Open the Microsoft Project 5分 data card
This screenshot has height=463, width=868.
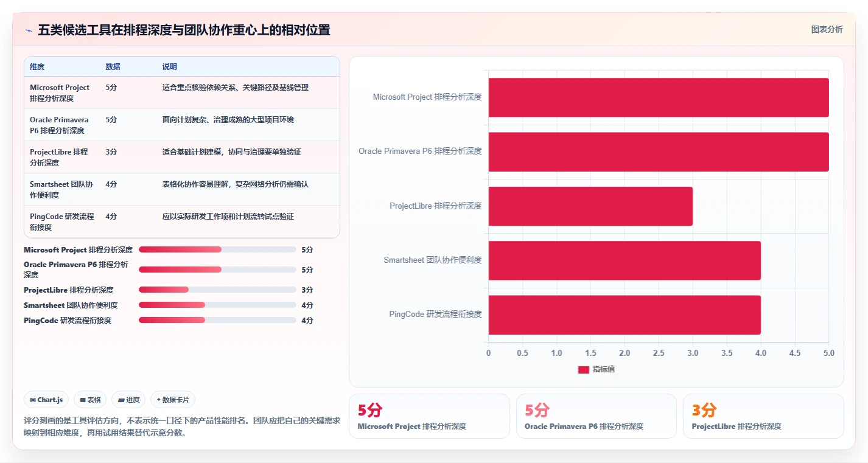[429, 416]
